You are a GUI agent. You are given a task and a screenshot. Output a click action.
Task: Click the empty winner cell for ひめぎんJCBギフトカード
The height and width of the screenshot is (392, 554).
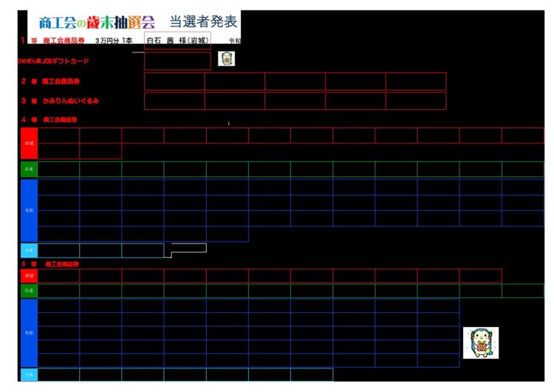(x=177, y=61)
